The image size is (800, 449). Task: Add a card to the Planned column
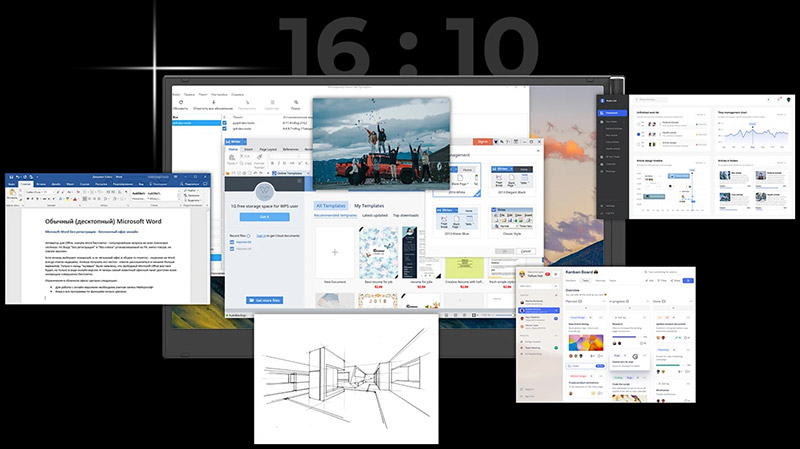585,308
